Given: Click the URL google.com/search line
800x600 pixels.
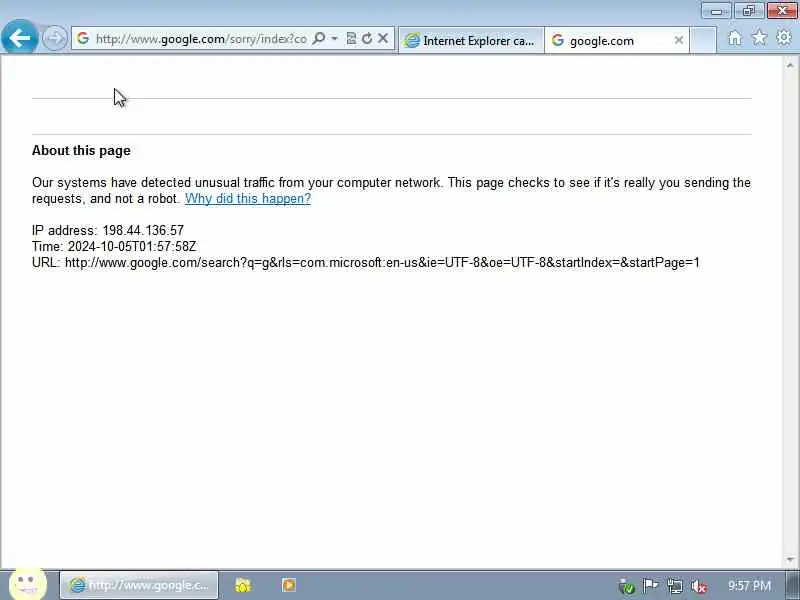Looking at the screenshot, I should [x=365, y=263].
